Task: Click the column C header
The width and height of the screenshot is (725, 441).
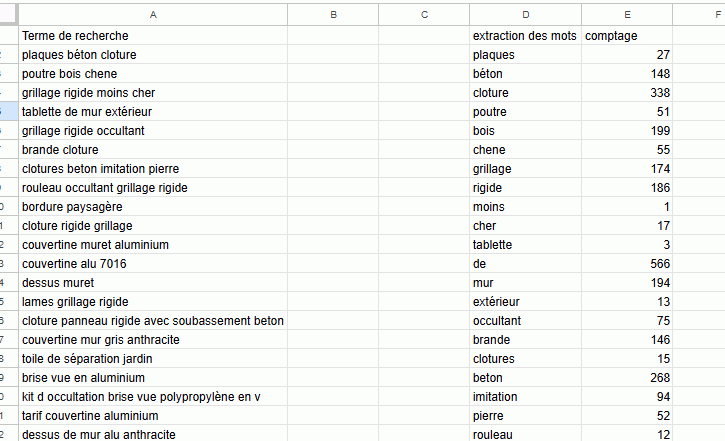Action: (x=424, y=14)
